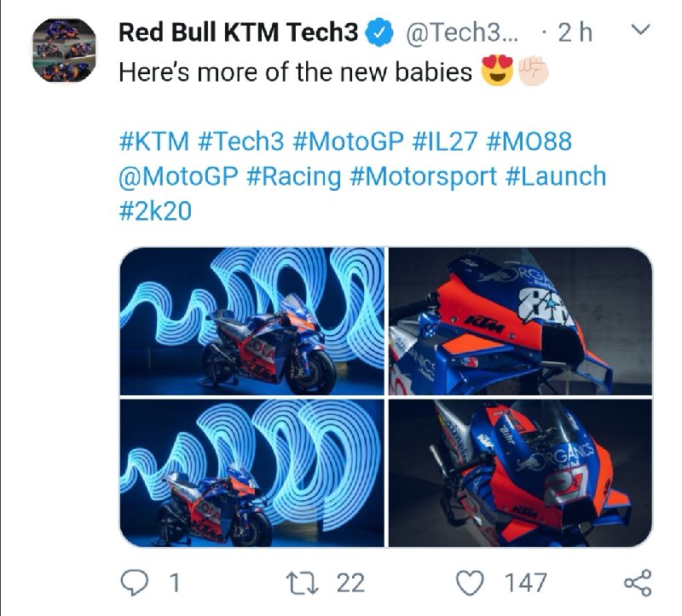Open the #IL27 hashtag
This screenshot has height=616, width=682.
444,141
